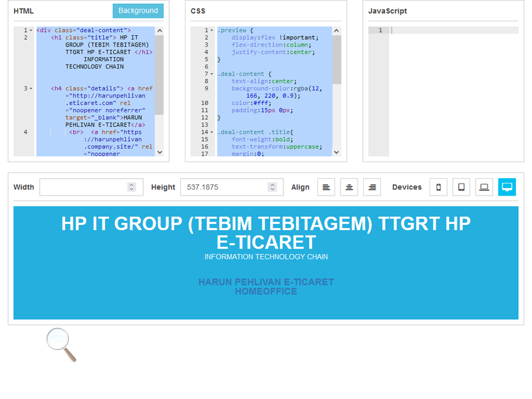Click 'font-weight:bold;' in CSS editor

(262, 140)
